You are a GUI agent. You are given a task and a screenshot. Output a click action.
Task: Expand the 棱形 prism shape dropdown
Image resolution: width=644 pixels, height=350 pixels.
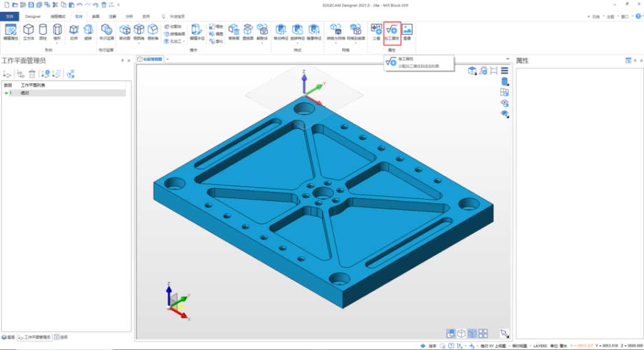[57, 43]
